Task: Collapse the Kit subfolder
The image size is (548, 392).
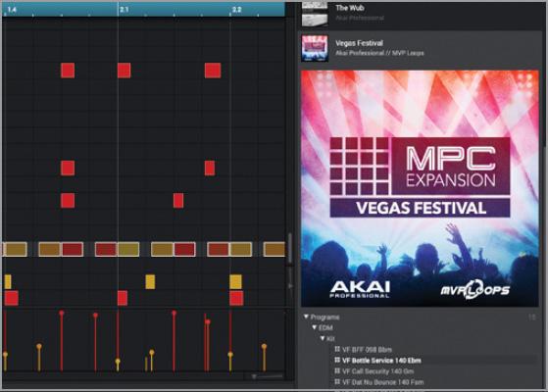Action: (x=323, y=338)
